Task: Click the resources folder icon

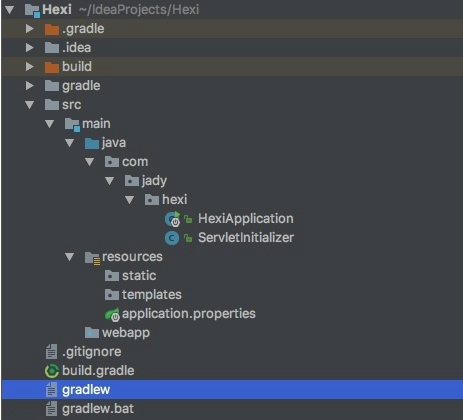Action: pyautogui.click(x=92, y=258)
